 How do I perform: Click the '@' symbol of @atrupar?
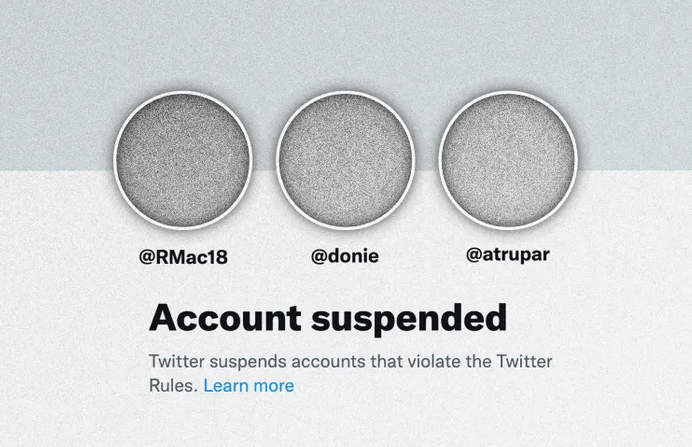point(474,255)
